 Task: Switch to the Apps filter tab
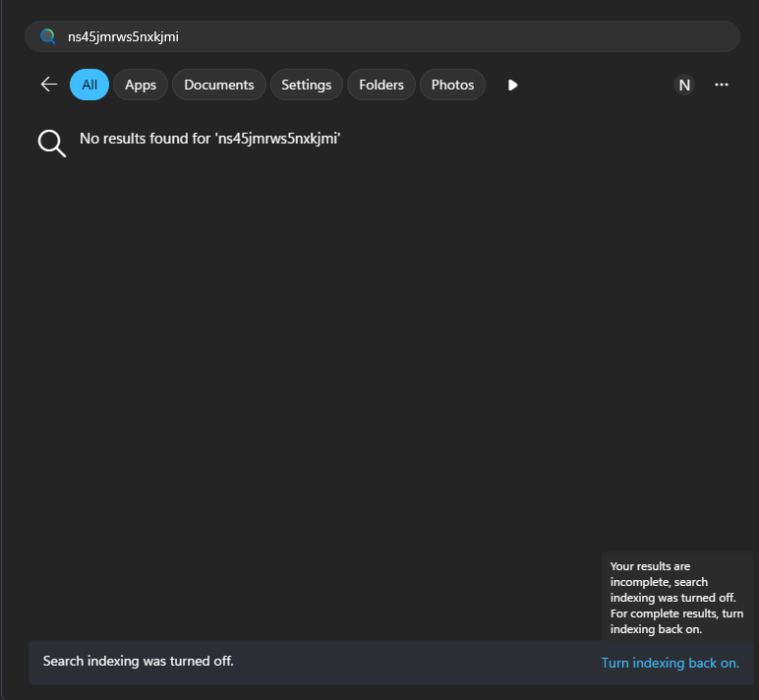point(141,85)
